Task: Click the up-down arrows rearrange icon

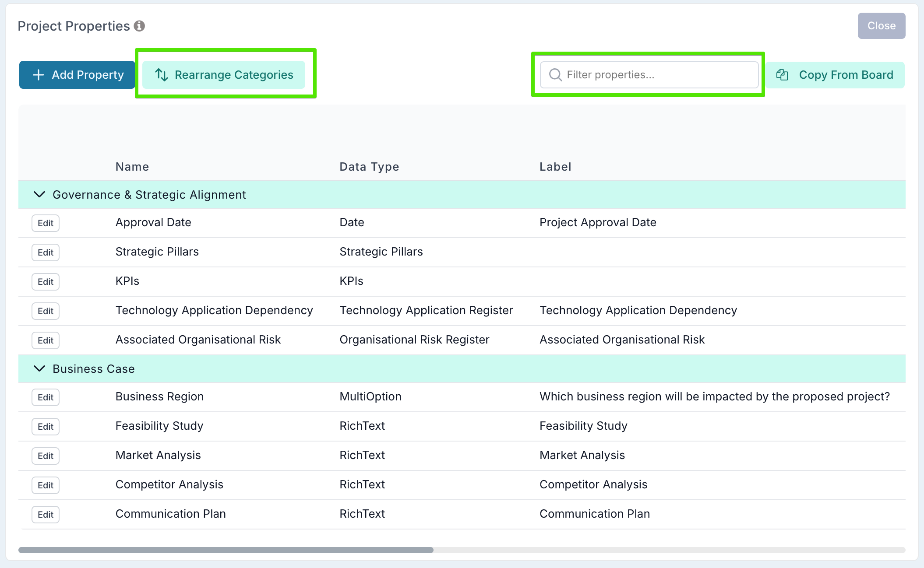Action: [162, 75]
